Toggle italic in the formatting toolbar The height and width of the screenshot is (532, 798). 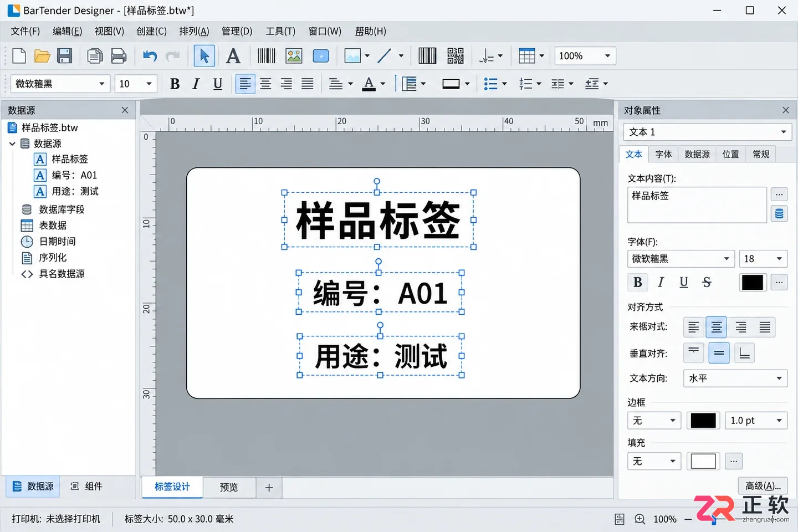click(x=196, y=84)
